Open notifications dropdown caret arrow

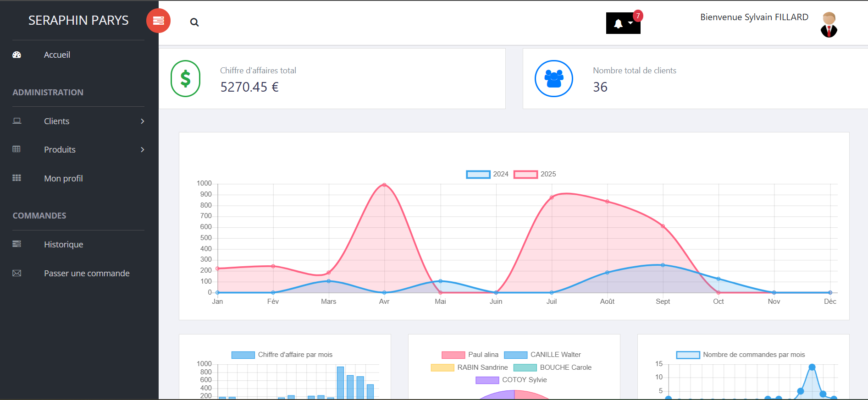tap(630, 23)
